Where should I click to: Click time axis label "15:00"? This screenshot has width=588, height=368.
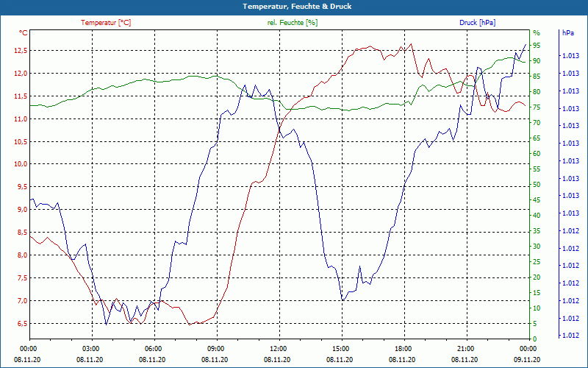(340, 349)
